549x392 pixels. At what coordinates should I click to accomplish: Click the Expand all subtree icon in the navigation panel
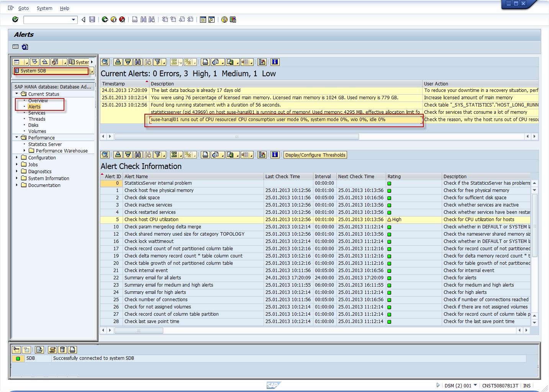(35, 62)
